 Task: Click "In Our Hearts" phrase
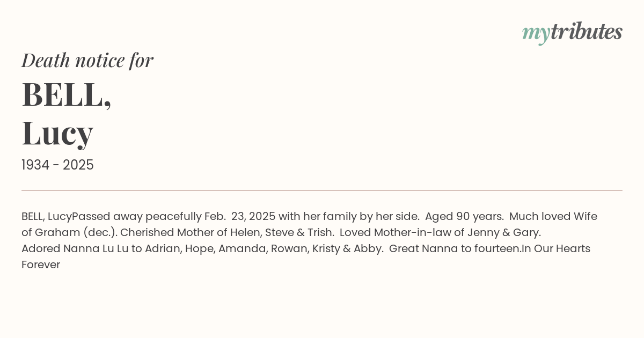pos(556,249)
